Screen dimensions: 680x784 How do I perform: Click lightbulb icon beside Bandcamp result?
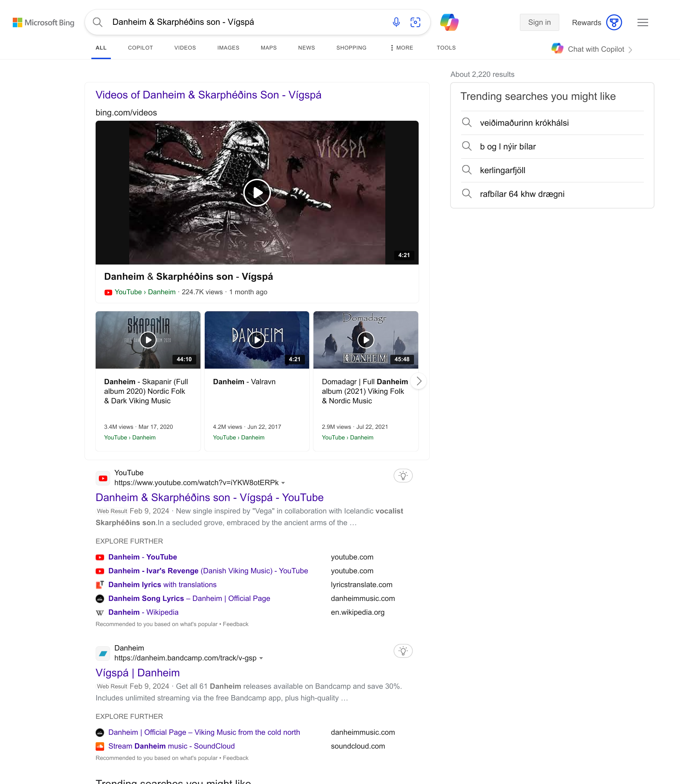[x=403, y=651]
